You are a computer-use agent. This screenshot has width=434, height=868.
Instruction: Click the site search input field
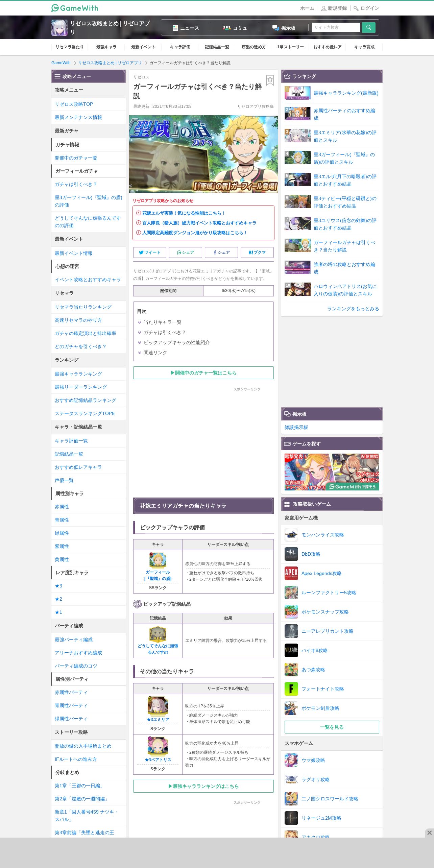[336, 27]
